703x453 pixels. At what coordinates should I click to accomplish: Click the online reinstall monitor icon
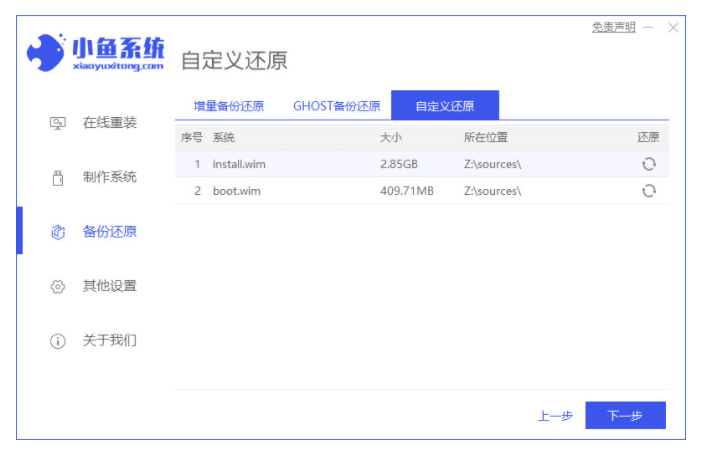(x=57, y=123)
